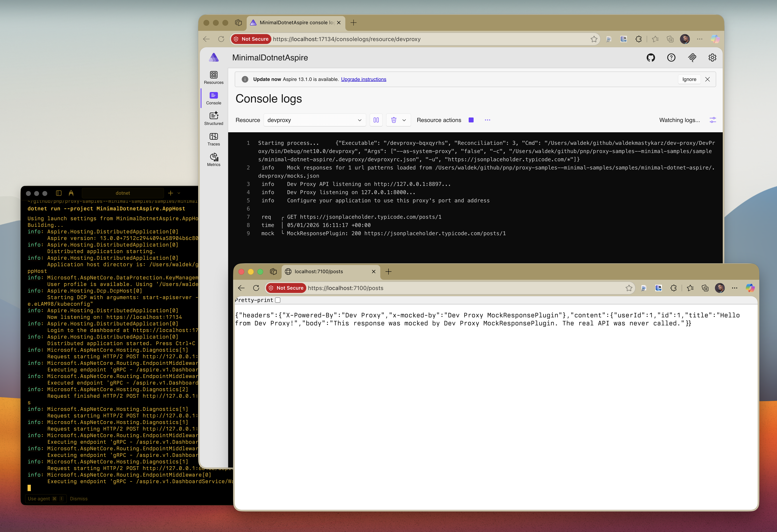Viewport: 777px width, 532px height.
Task: Ignore the Aspire 13.1.0 update banner
Action: [689, 79]
